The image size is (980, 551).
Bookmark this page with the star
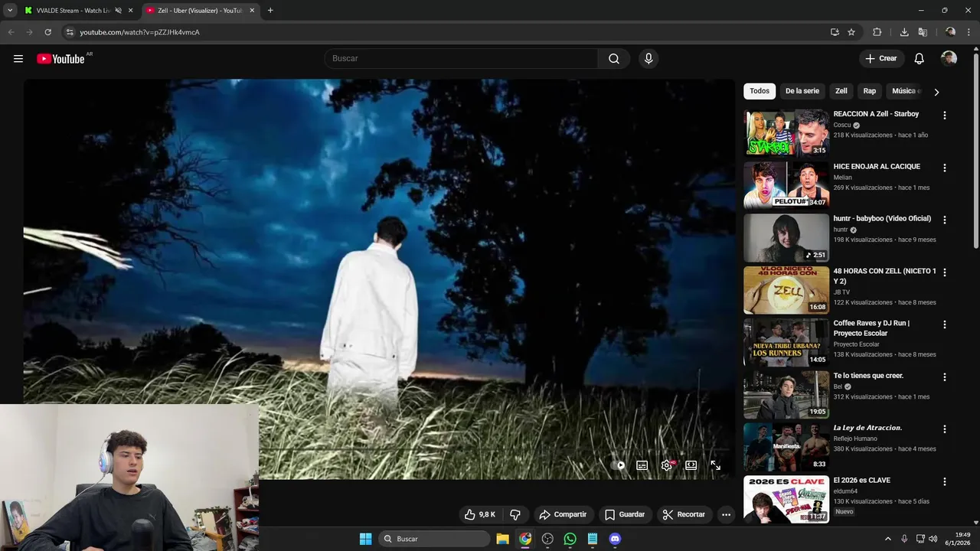[851, 32]
